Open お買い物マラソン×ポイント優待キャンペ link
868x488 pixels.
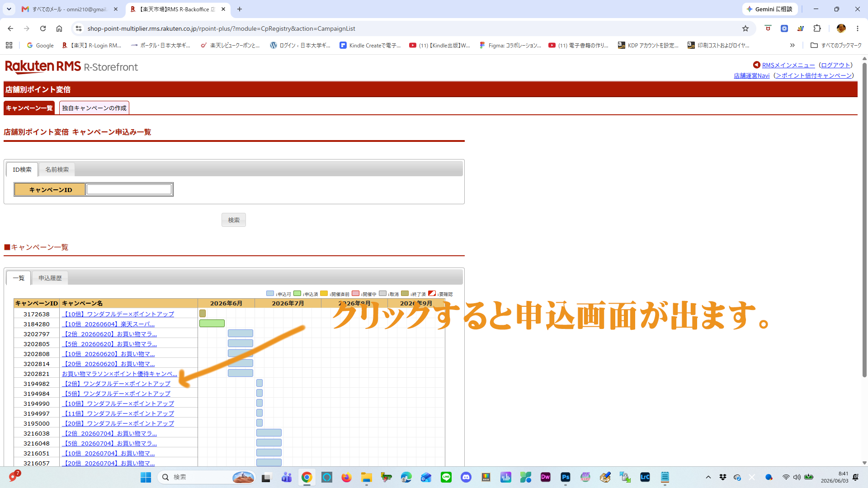point(119,374)
